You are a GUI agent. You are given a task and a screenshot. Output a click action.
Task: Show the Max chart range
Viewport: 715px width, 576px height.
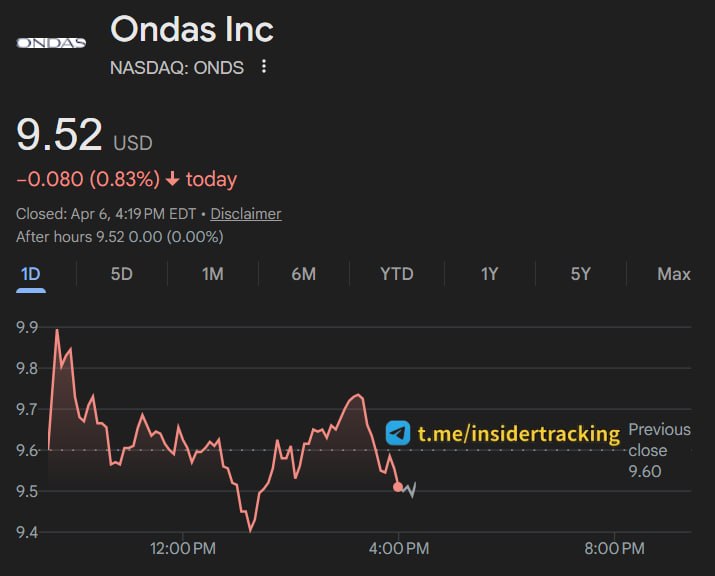click(x=673, y=274)
